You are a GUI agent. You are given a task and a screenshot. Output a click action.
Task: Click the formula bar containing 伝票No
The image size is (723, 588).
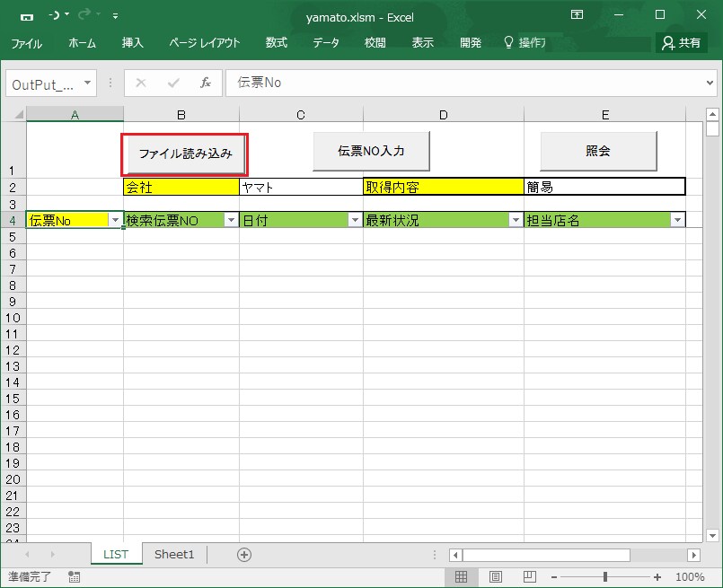(463, 83)
